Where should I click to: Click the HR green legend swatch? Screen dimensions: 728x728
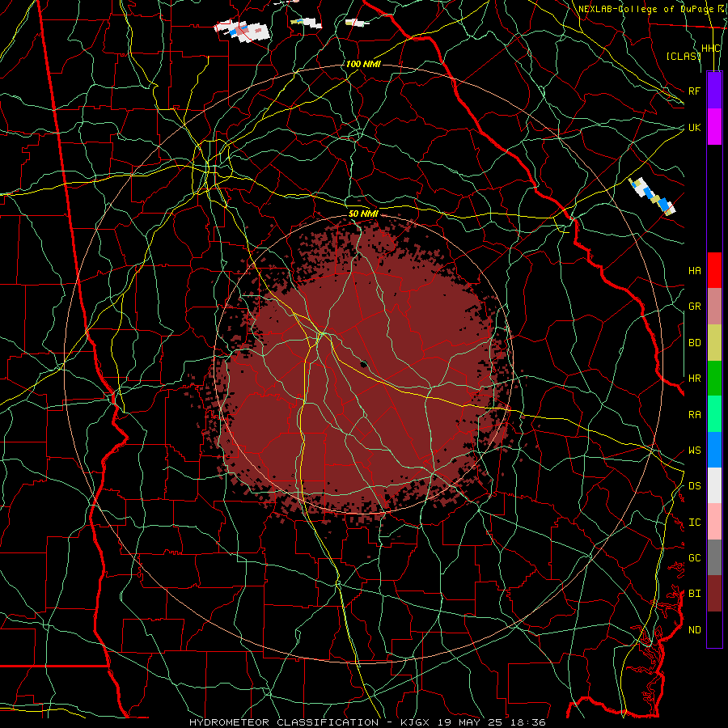pos(714,379)
